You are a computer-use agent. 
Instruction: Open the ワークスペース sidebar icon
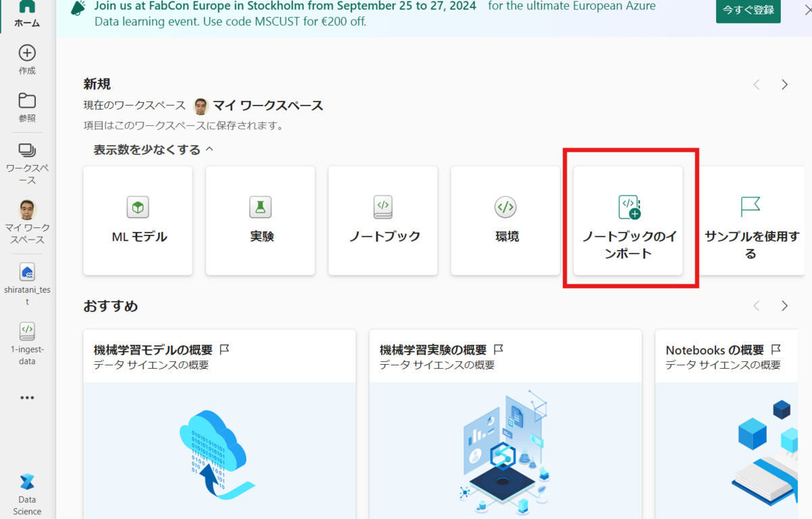tap(27, 150)
